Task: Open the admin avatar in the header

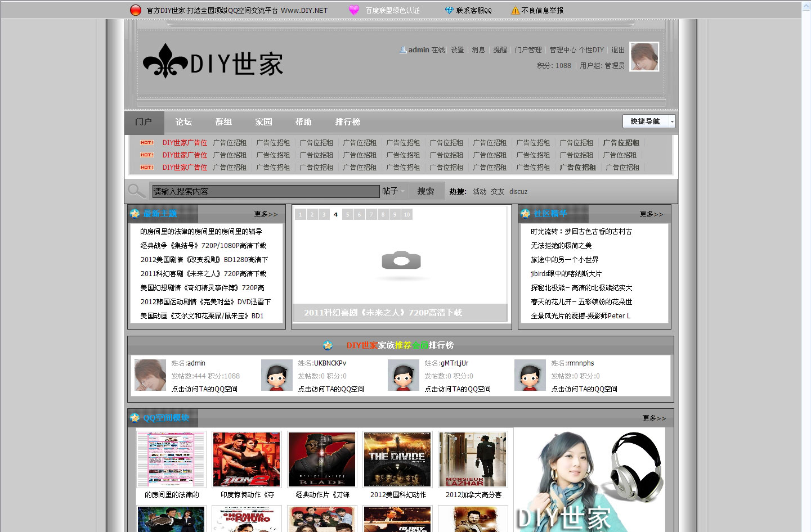Action: (x=644, y=57)
